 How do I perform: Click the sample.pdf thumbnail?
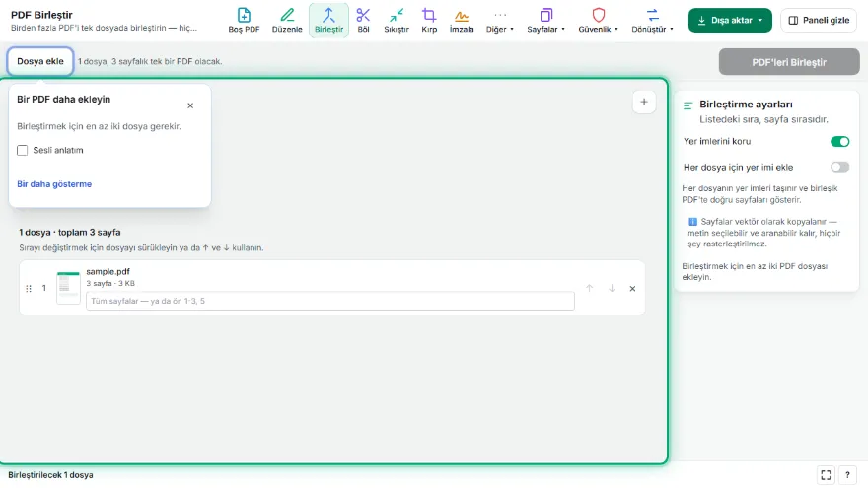click(69, 288)
